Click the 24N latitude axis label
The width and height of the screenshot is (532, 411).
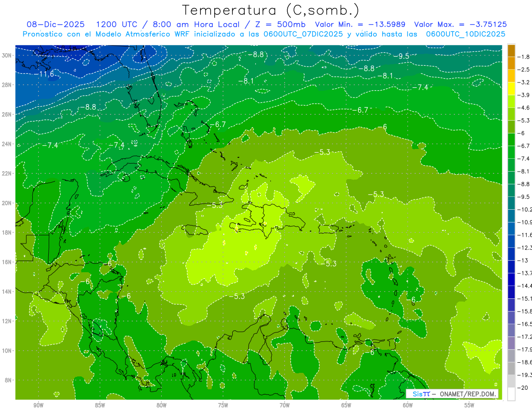pyautogui.click(x=8, y=144)
